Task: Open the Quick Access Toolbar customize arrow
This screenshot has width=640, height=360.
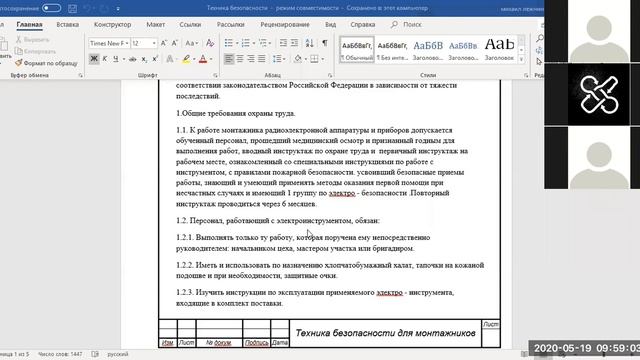Action: (x=118, y=9)
